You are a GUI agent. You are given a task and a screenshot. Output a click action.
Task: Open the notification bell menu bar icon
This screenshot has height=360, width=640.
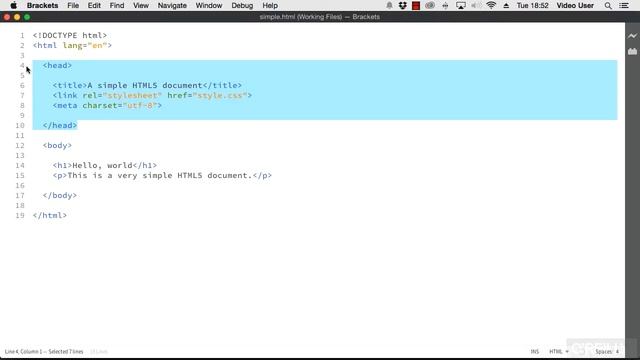(x=389, y=5)
